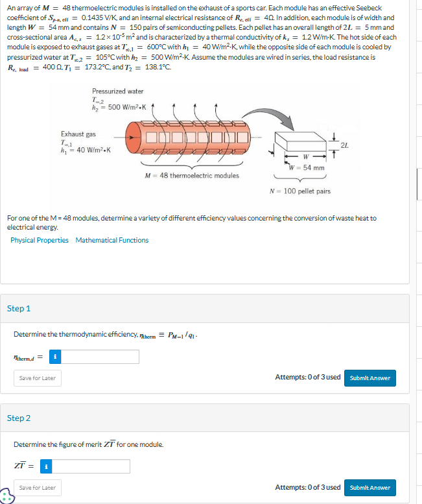Screen dimensions: 422x504
Task: Click the problem statement paragraph
Action: 202,37
